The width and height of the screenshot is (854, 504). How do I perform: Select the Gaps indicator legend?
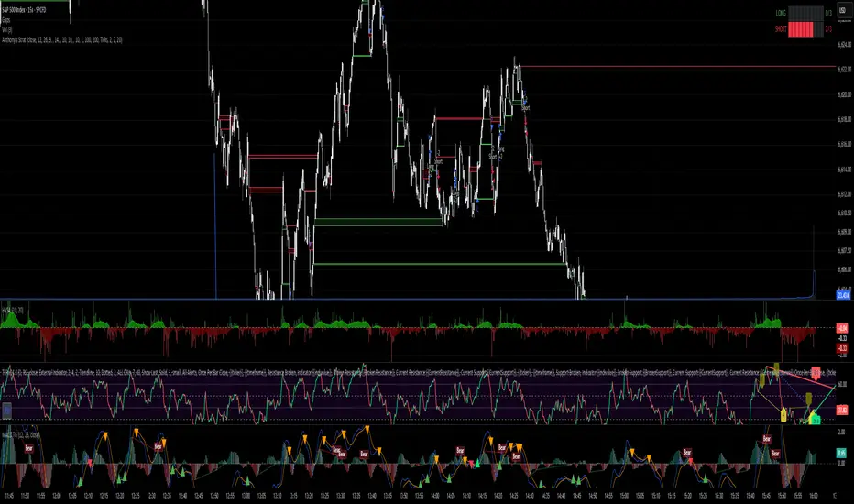click(6, 19)
